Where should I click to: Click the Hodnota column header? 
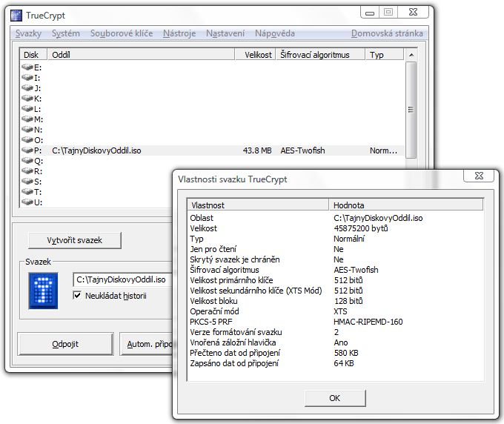406,205
